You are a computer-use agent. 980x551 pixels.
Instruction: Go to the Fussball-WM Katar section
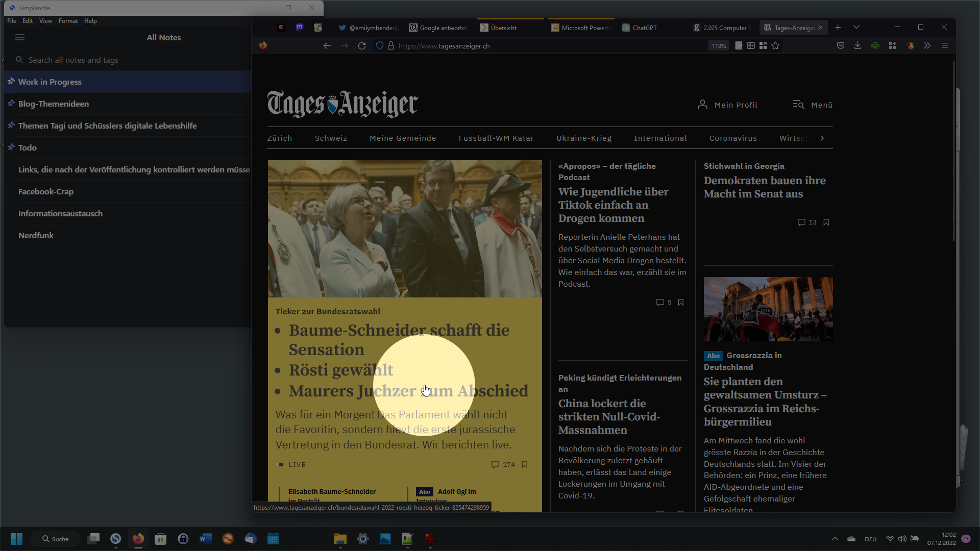(496, 138)
